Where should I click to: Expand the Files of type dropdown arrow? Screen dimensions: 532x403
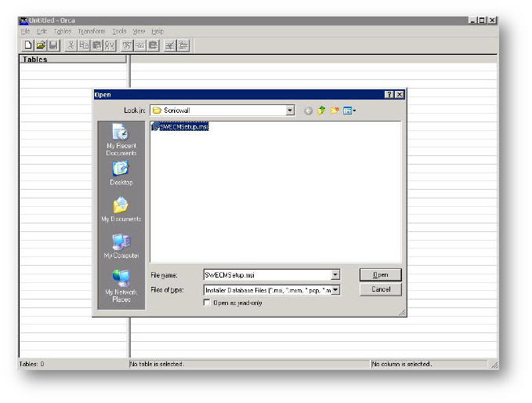coord(335,289)
